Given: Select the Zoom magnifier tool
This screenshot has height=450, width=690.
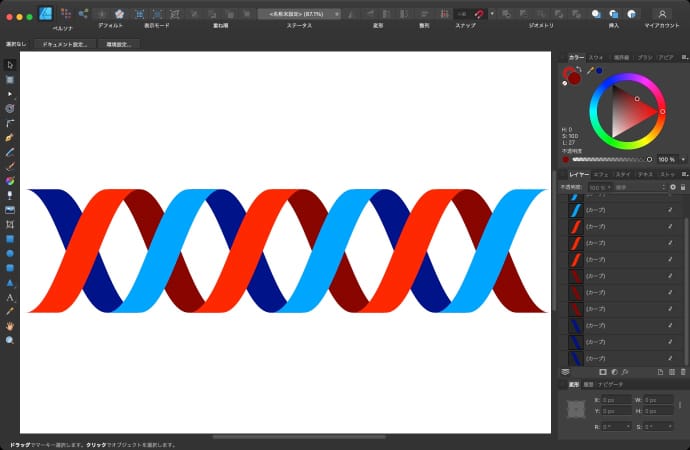Looking at the screenshot, I should click(10, 341).
